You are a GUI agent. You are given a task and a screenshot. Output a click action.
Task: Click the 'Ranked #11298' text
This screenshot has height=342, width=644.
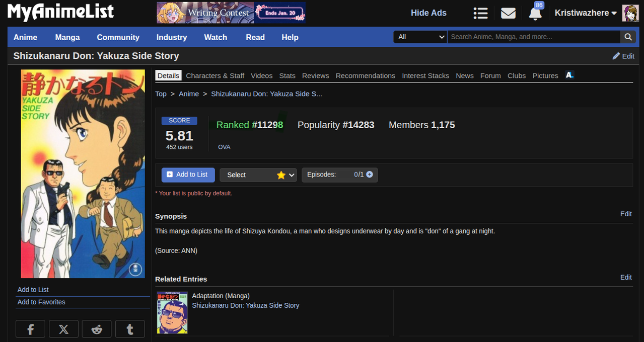[250, 125]
